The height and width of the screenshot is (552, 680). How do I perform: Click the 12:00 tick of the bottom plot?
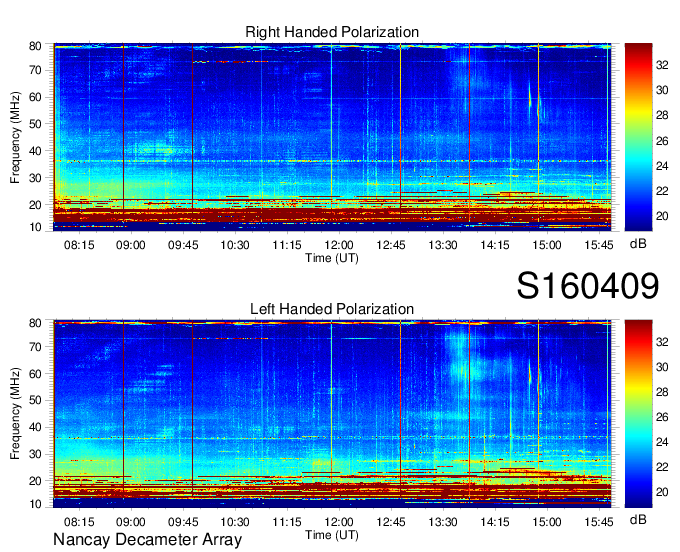click(339, 522)
